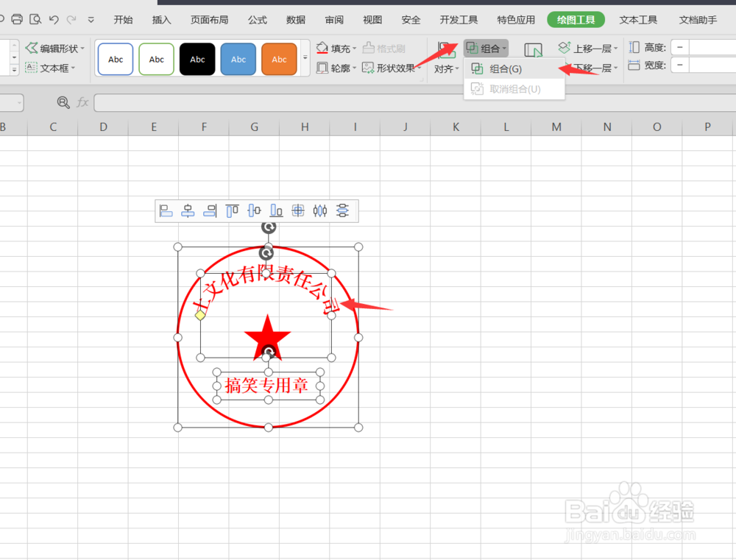The image size is (736, 560).
Task: Open 形状效果 menu
Action: tap(392, 68)
